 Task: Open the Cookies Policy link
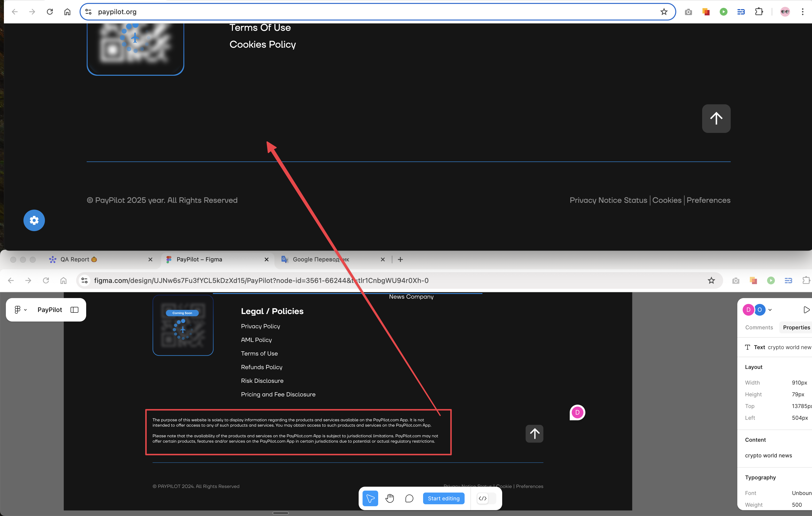(262, 44)
